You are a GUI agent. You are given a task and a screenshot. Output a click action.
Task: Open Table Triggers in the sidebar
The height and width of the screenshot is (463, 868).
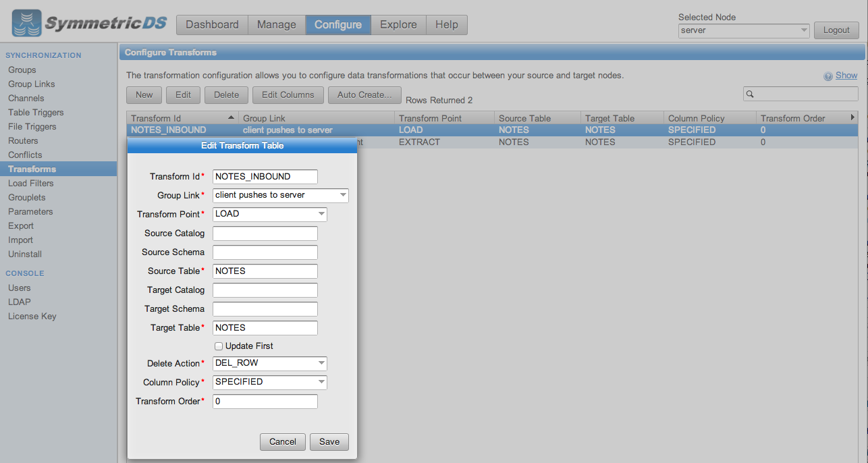[36, 113]
